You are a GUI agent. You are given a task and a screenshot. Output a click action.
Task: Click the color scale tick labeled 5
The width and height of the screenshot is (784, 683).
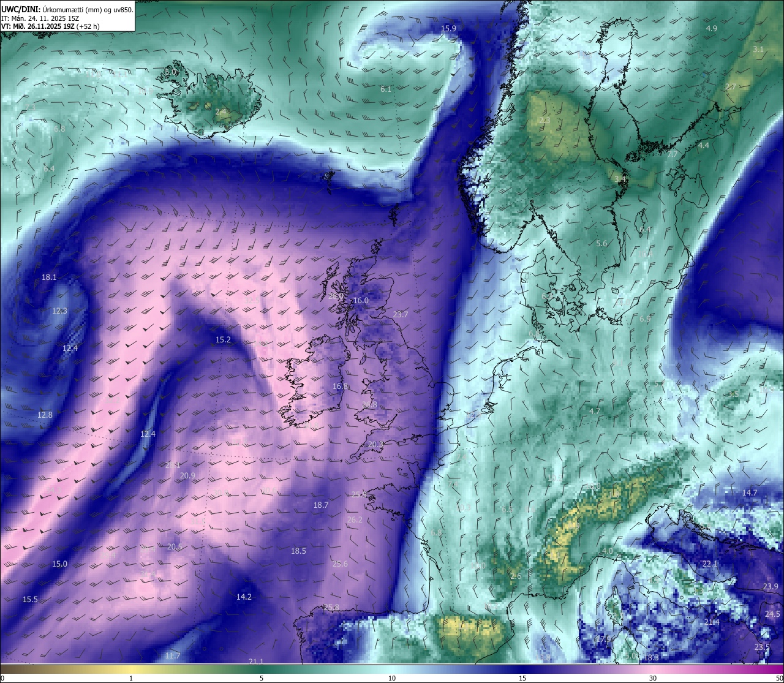point(262,678)
